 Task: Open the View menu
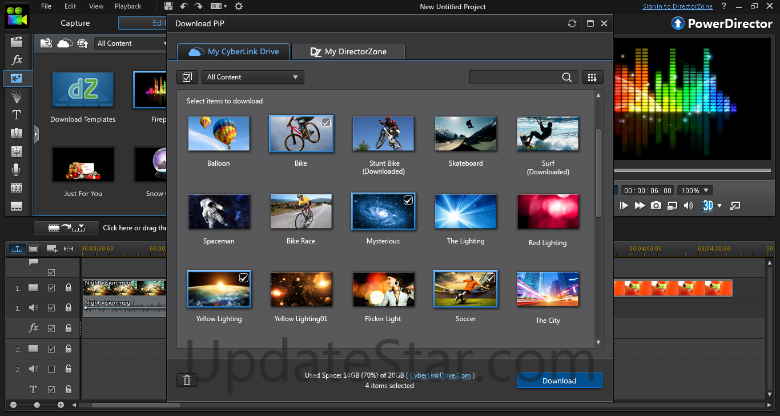pyautogui.click(x=96, y=6)
